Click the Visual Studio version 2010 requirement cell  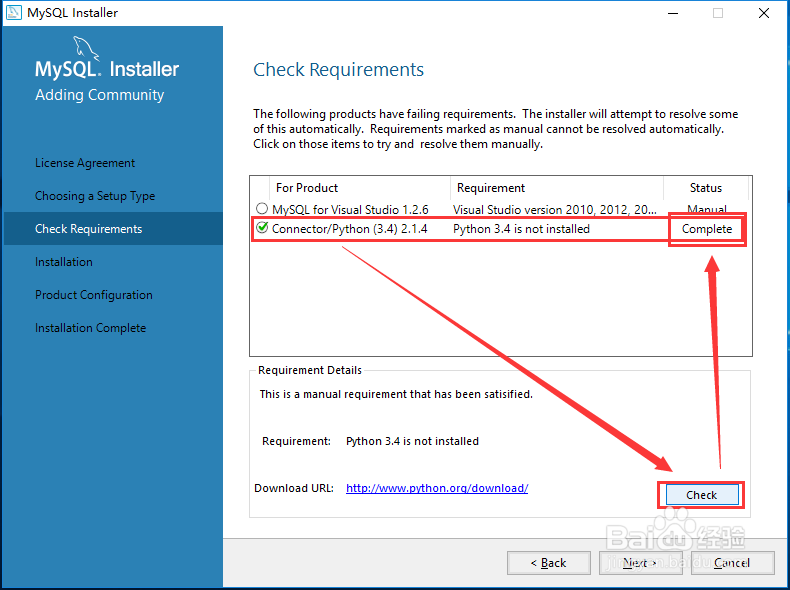[554, 209]
